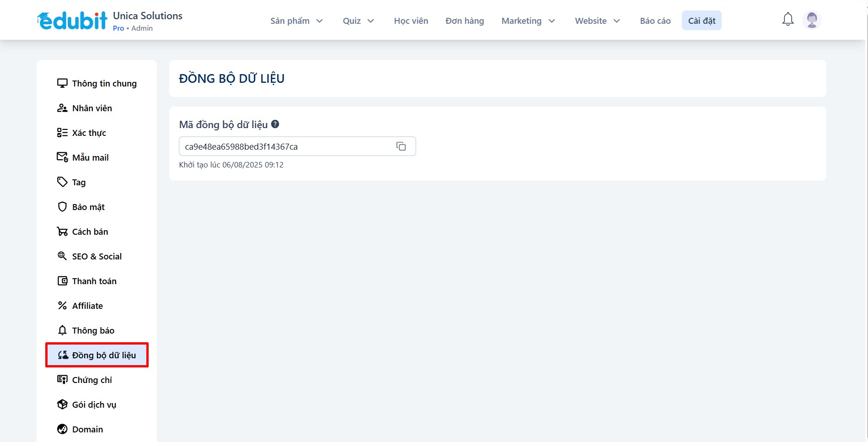Click the Domain globe icon
Viewport: 868px width, 442px height.
point(62,429)
